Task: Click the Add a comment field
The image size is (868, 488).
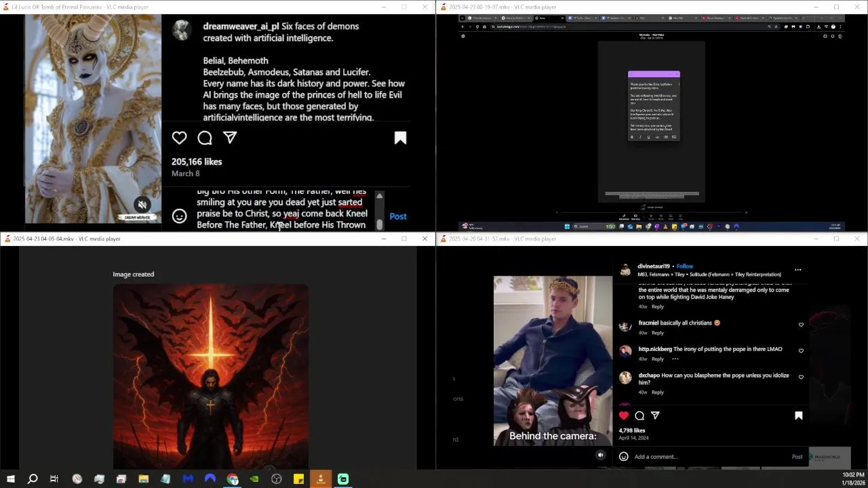Action: (709, 457)
